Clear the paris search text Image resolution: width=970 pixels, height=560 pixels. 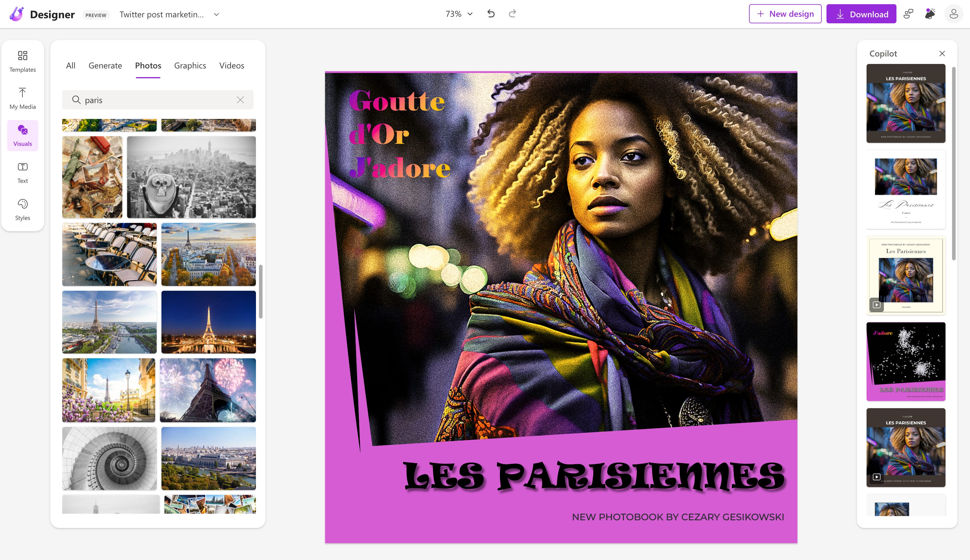(240, 100)
